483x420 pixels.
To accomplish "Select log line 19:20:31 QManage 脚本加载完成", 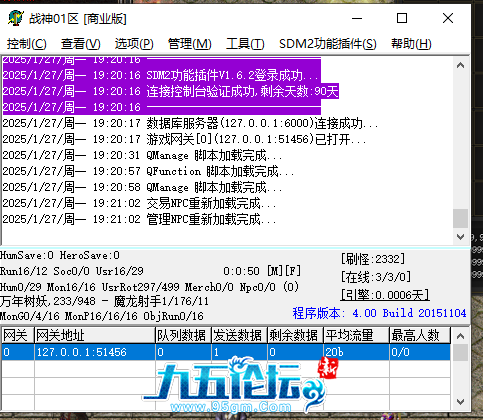I will [x=142, y=155].
